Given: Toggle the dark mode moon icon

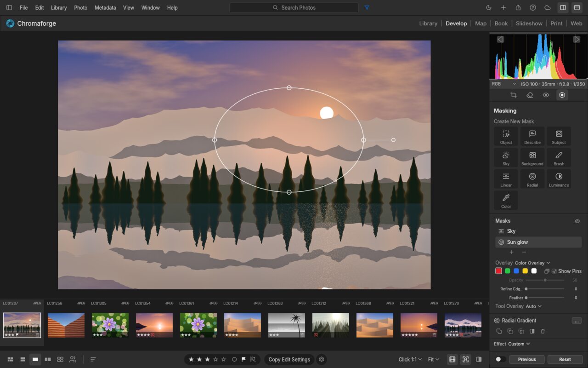Looking at the screenshot, I should point(489,8).
